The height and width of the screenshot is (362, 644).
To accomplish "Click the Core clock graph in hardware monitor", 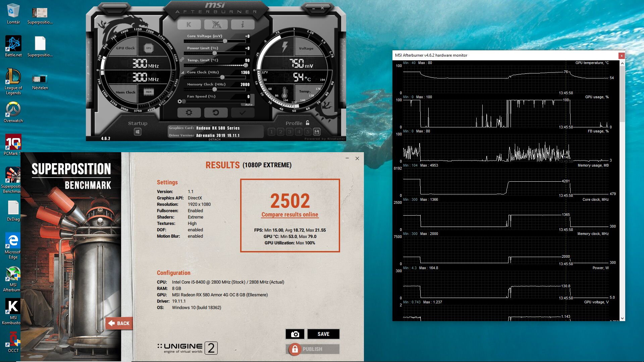I will [506, 216].
